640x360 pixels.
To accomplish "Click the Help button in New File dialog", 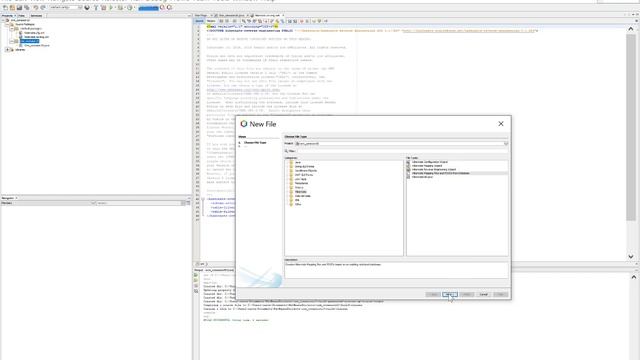I will 500,294.
